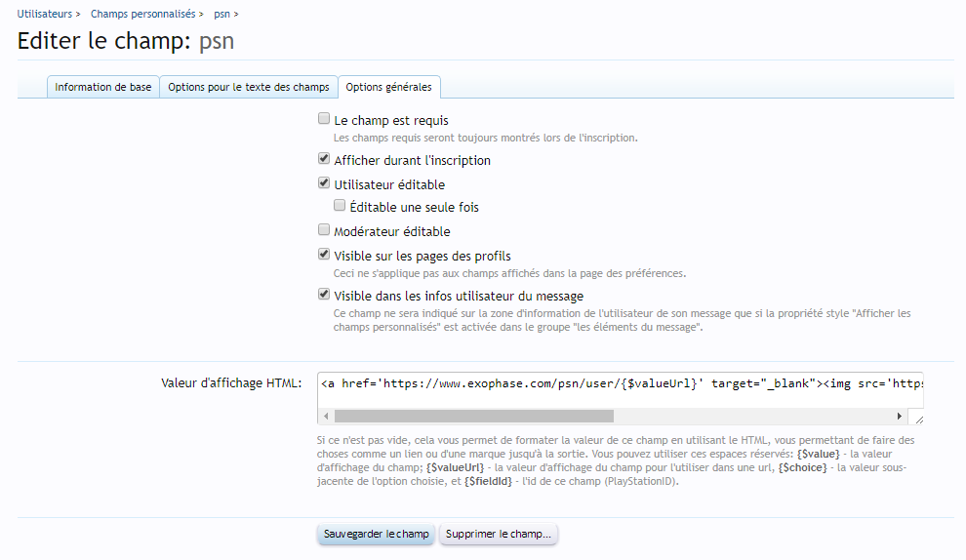
Task: Click the Supprimer le champ button
Action: pyautogui.click(x=499, y=535)
